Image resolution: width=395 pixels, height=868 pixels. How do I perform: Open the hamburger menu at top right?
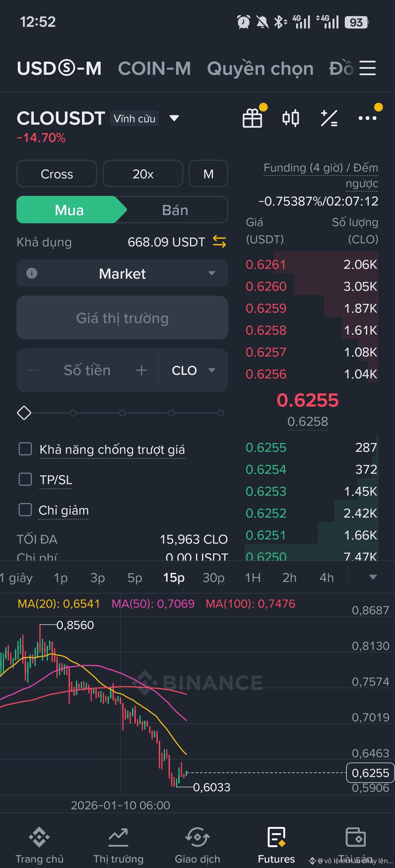[x=367, y=68]
